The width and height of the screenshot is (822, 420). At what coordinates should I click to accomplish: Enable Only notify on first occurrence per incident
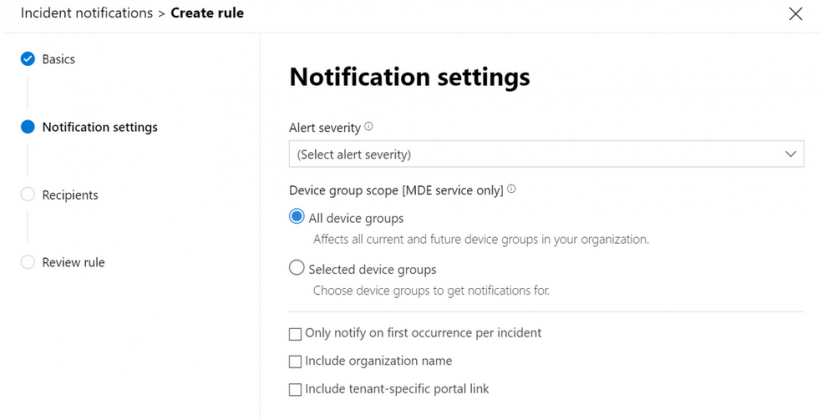(x=295, y=333)
